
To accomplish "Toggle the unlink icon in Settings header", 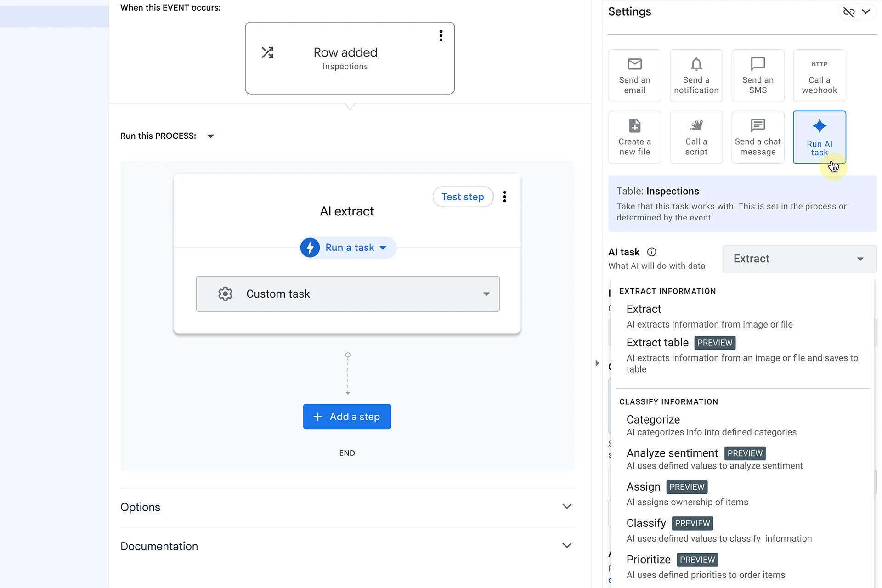I will click(848, 12).
